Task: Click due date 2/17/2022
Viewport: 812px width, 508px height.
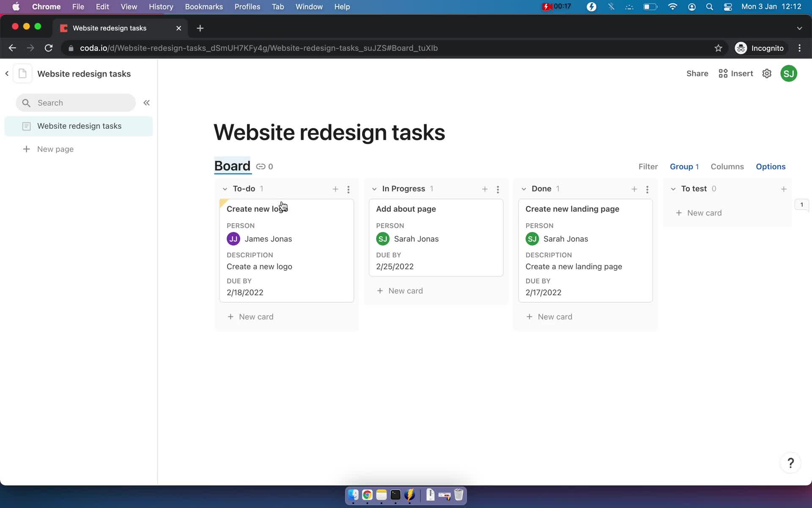Action: tap(543, 293)
